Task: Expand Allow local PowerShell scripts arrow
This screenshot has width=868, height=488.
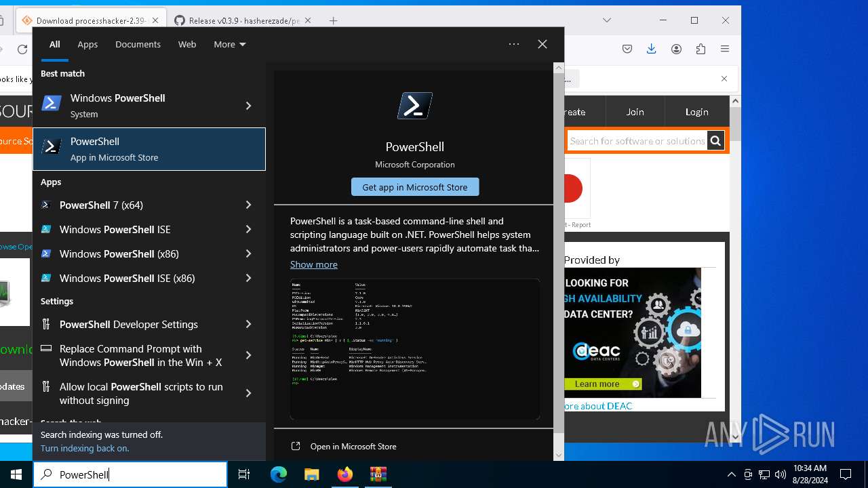Action: pos(248,393)
